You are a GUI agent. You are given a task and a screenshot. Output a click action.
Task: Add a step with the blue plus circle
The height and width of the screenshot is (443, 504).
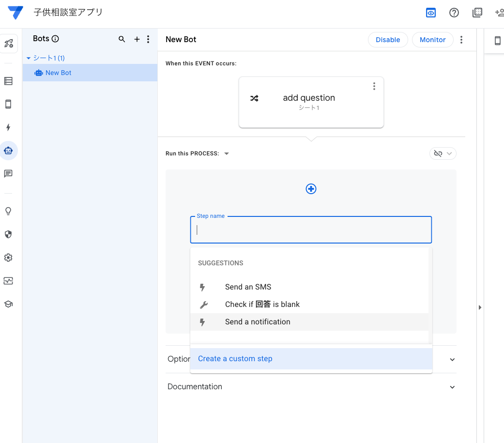pos(311,189)
